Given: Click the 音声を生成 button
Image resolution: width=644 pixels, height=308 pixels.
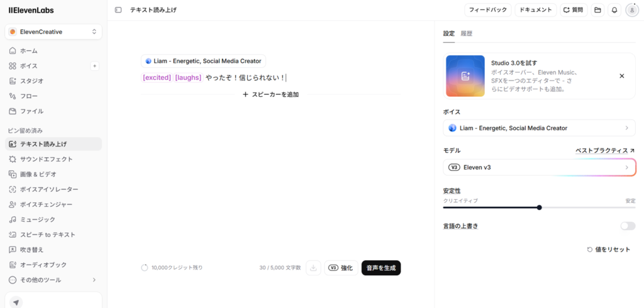Looking at the screenshot, I should [x=381, y=268].
